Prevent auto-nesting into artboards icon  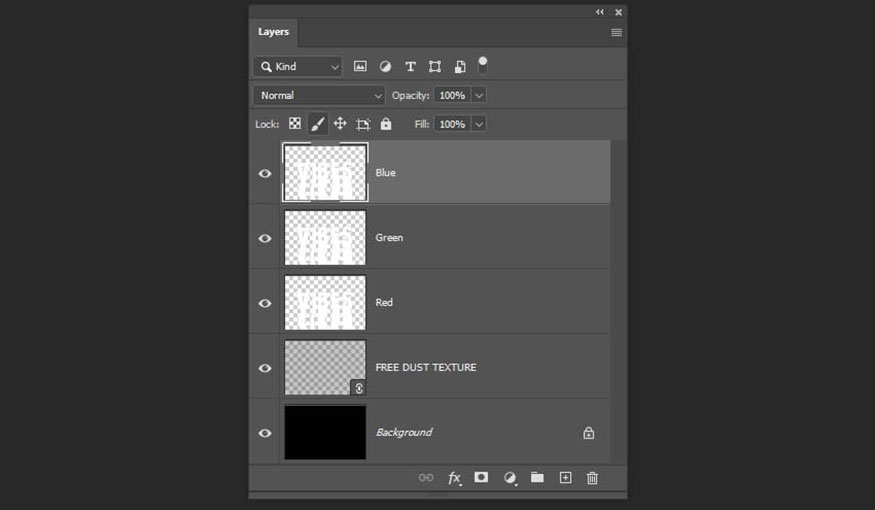[363, 124]
